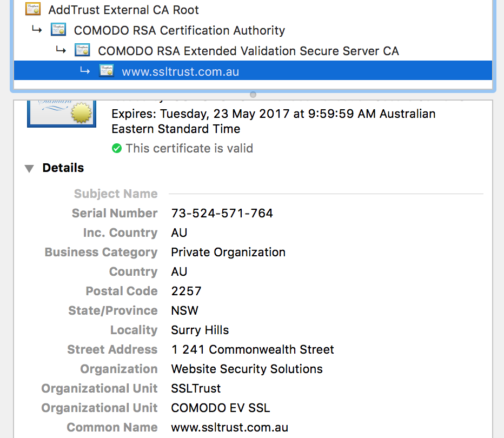Click locality value Surry Hills
This screenshot has width=504, height=438.
[x=200, y=330]
